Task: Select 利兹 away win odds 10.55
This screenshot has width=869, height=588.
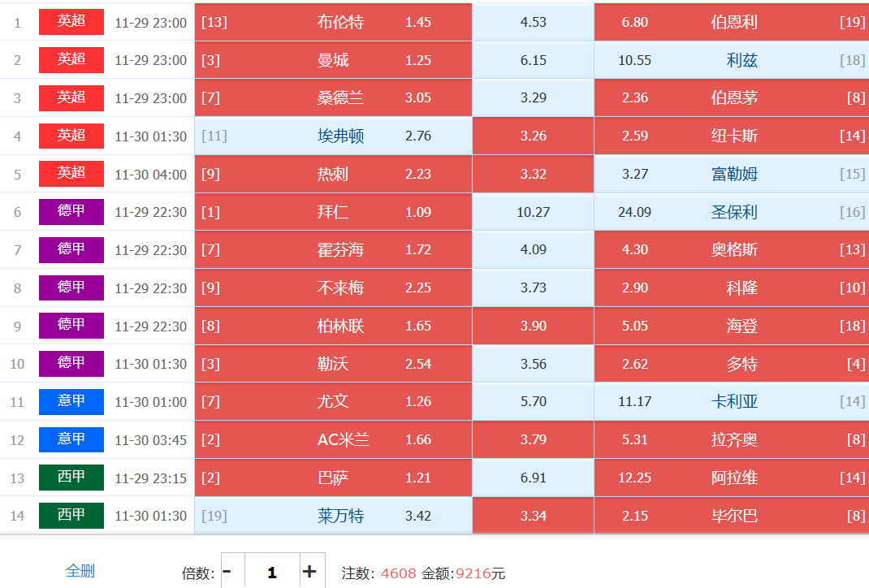Action: tap(731, 61)
